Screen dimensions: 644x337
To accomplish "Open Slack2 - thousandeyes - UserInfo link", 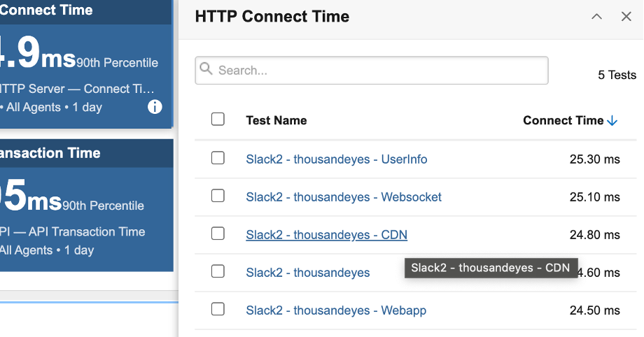I will (x=337, y=159).
